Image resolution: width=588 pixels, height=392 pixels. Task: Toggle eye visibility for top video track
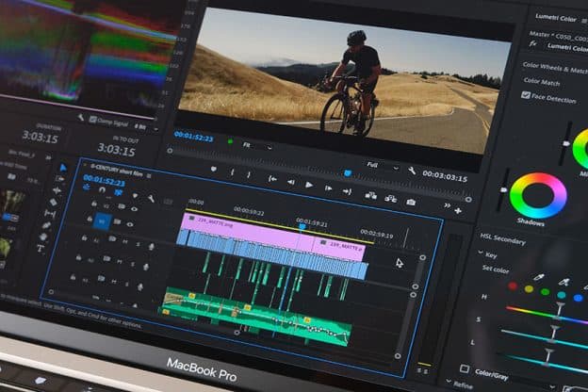click(133, 208)
